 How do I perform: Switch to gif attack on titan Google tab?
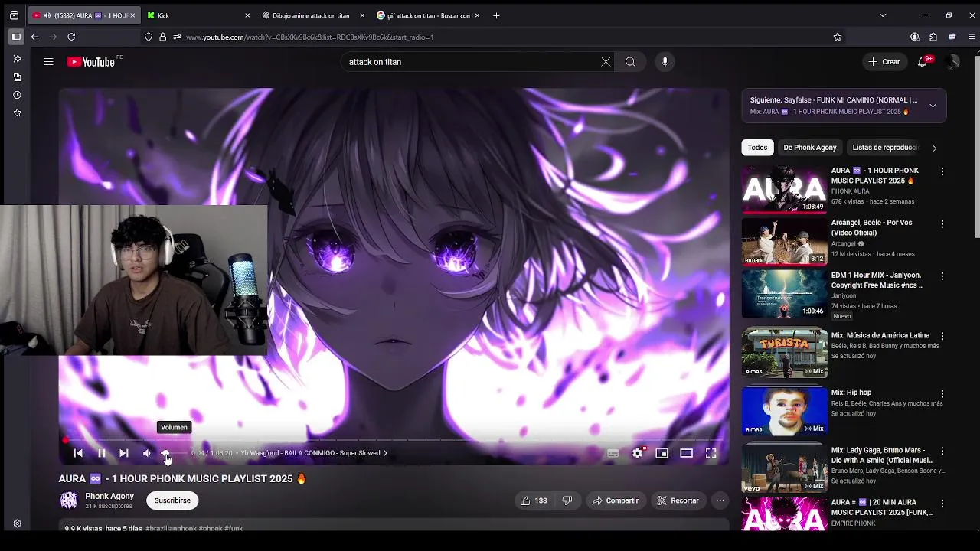click(x=427, y=15)
